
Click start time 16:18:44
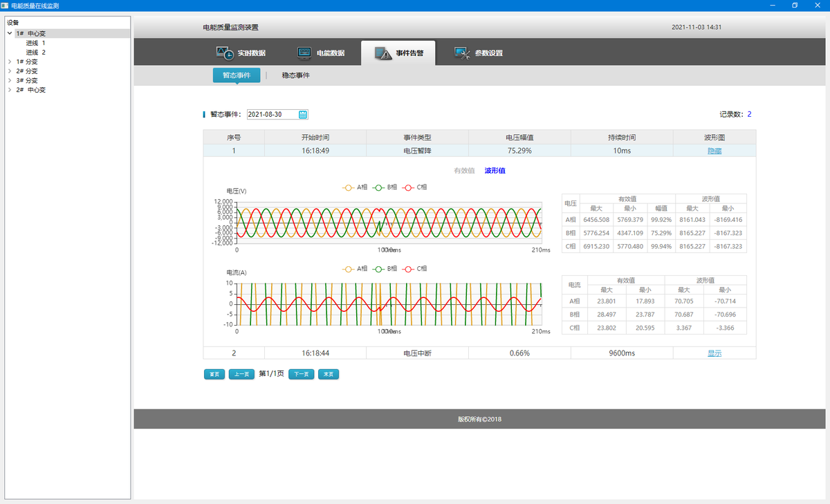tap(315, 353)
